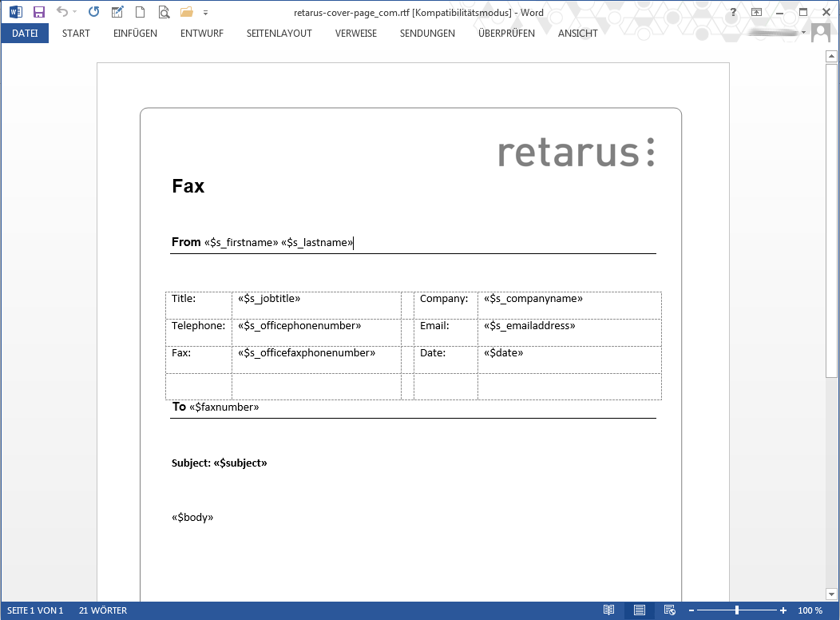Open the SEITENLAYOUT ribbon tab

click(x=279, y=34)
